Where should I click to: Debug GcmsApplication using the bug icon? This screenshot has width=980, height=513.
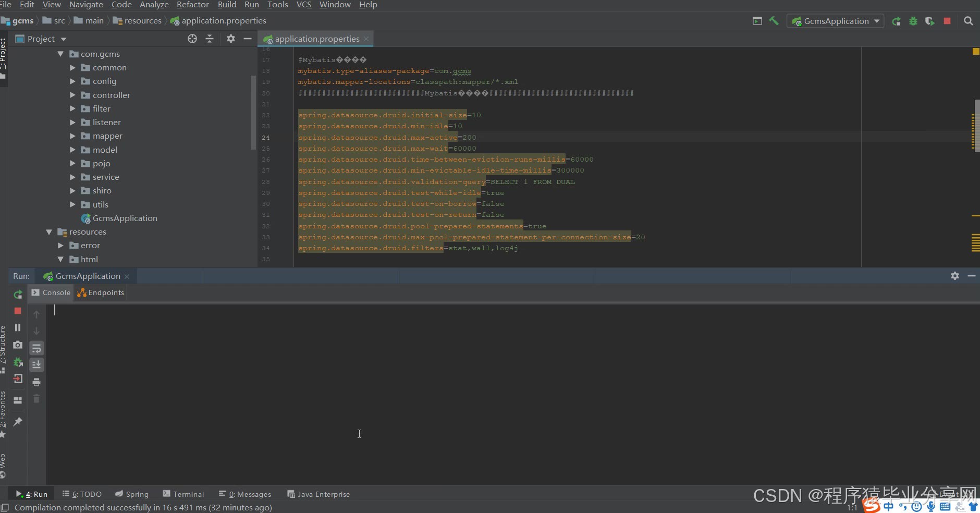click(913, 21)
